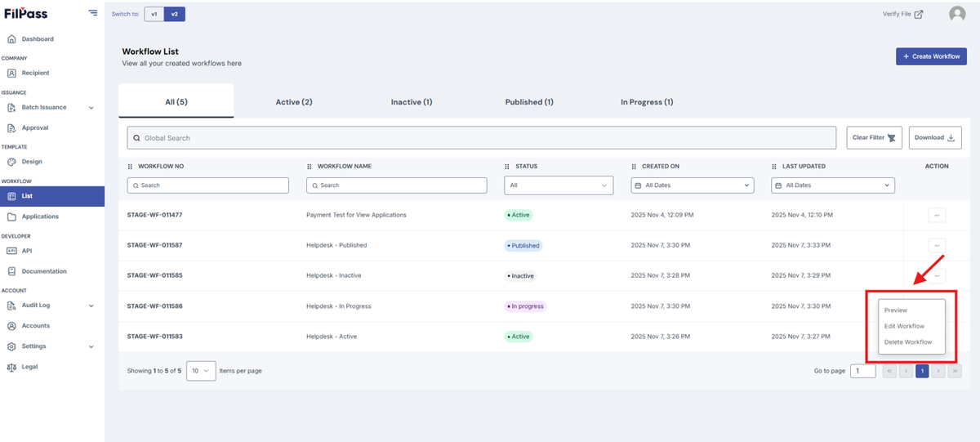Select the Inactive (1) tab
Viewport: 980px width, 442px height.
click(x=412, y=102)
